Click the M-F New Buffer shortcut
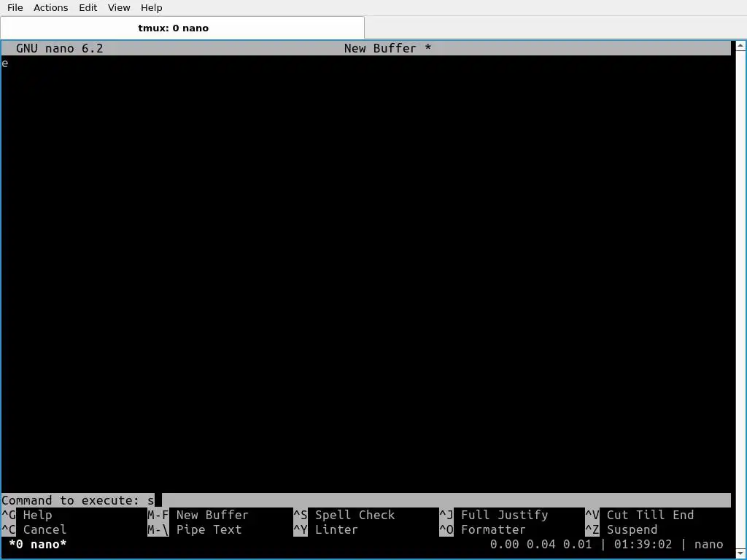747x560 pixels. coord(198,516)
